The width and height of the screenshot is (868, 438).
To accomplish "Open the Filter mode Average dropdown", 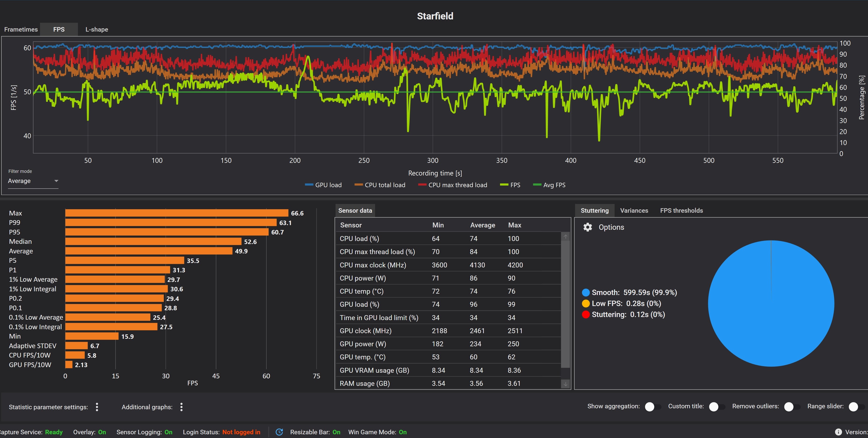I will pos(33,181).
